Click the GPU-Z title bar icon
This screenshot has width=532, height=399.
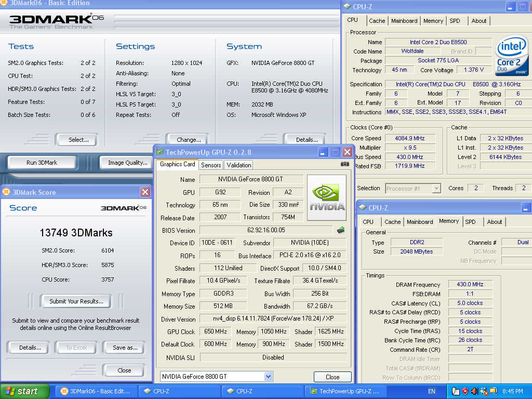coord(159,152)
